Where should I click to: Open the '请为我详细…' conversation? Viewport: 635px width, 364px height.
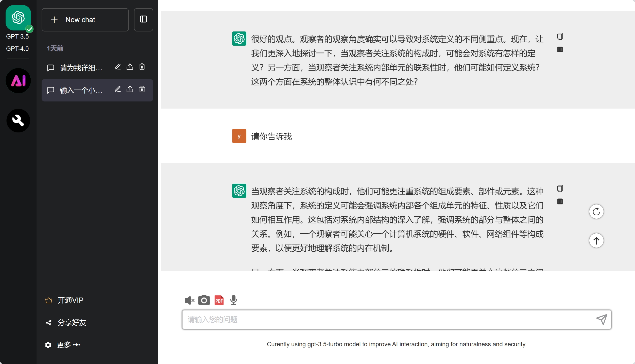tap(81, 68)
